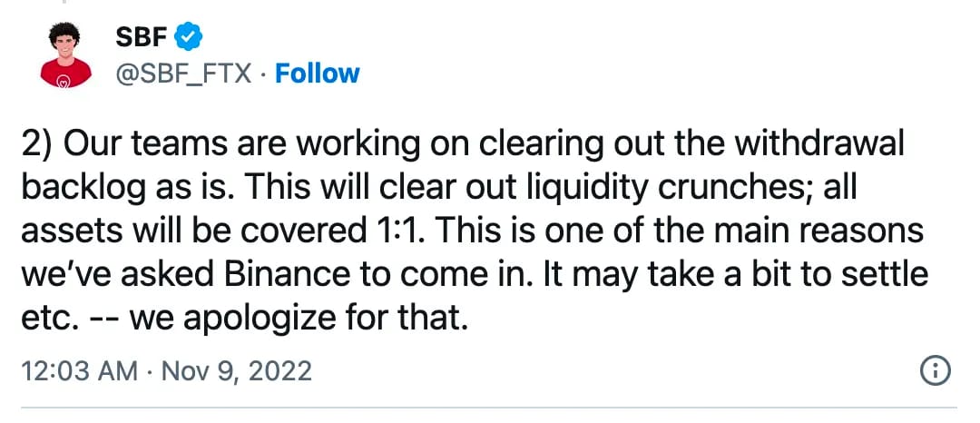Click the Nov 9, 2022 date
Screen dimensions: 980x423
coord(237,371)
